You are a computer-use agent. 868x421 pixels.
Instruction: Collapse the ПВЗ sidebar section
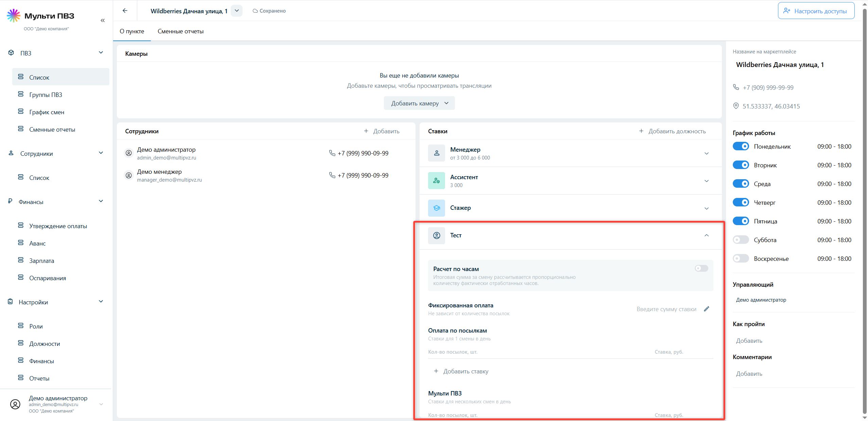pos(101,52)
